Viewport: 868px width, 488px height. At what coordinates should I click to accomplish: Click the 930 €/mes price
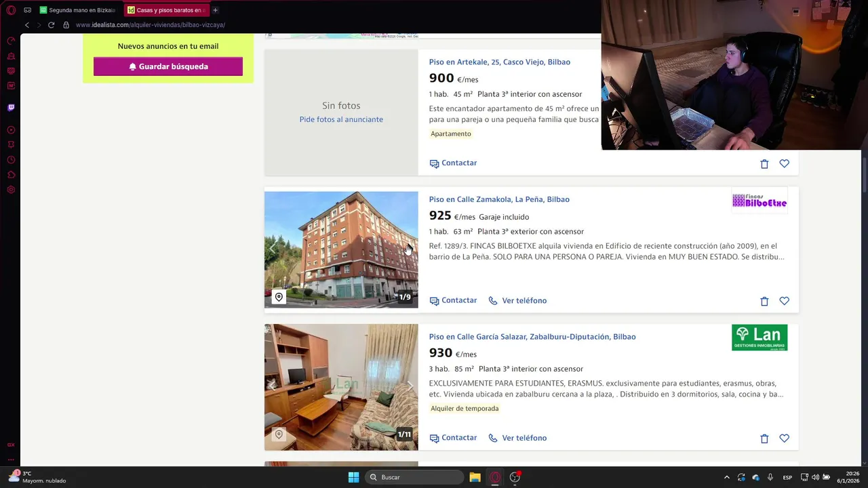(453, 353)
